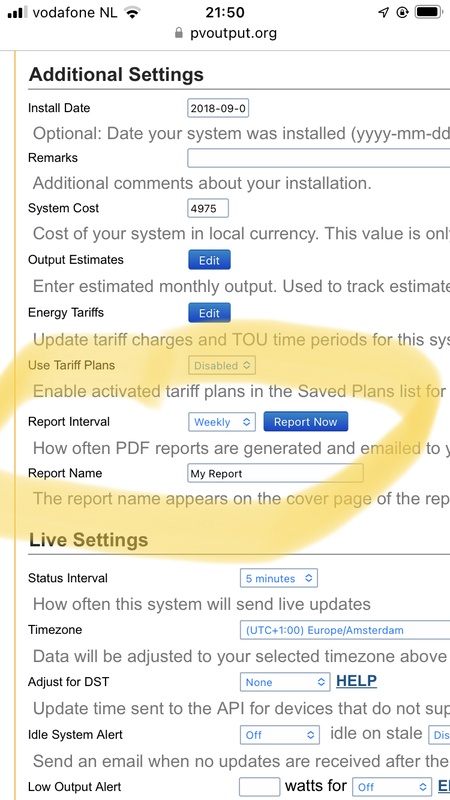Tap the location arrow status icon

(384, 12)
